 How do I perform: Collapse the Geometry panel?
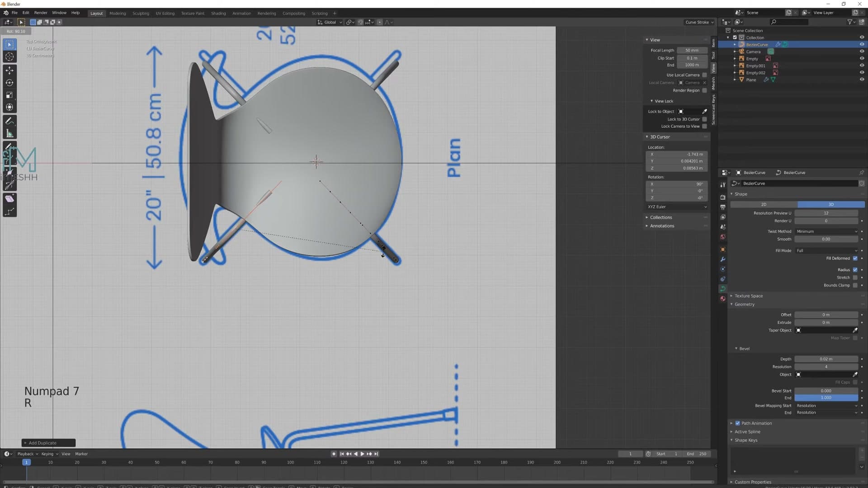[x=744, y=305]
